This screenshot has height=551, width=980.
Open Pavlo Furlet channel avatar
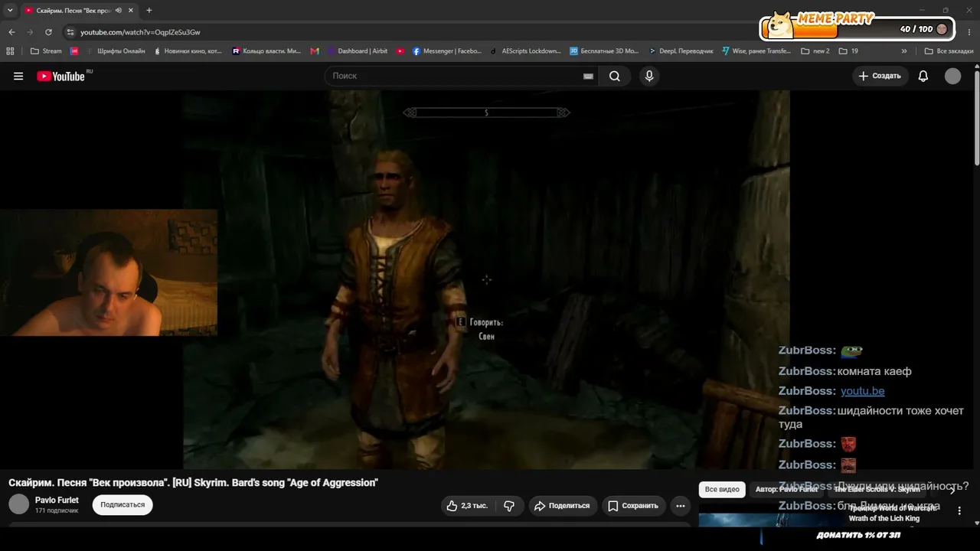18,504
